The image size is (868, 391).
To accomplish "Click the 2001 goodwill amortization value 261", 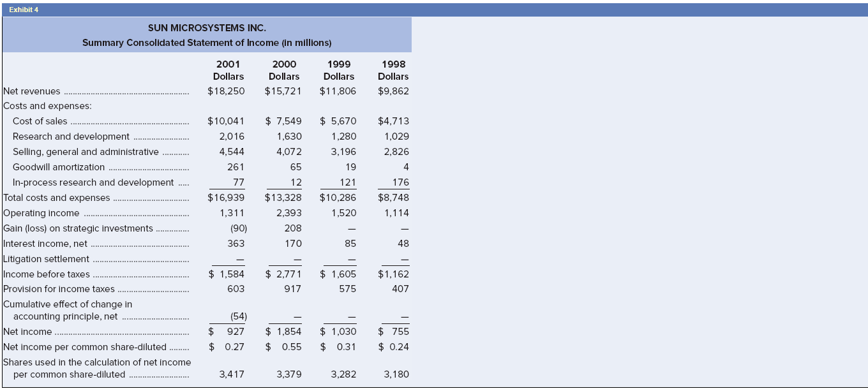I will (236, 167).
